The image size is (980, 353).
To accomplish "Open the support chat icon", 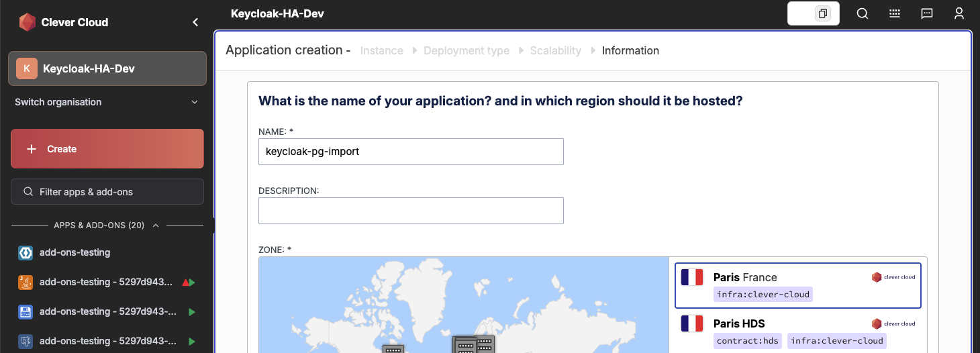I will (927, 13).
